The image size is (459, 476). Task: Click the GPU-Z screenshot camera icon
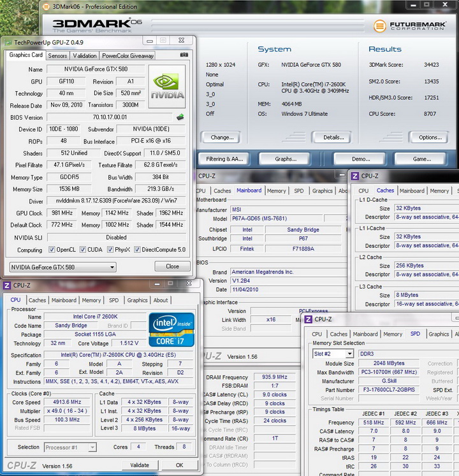coord(184,55)
